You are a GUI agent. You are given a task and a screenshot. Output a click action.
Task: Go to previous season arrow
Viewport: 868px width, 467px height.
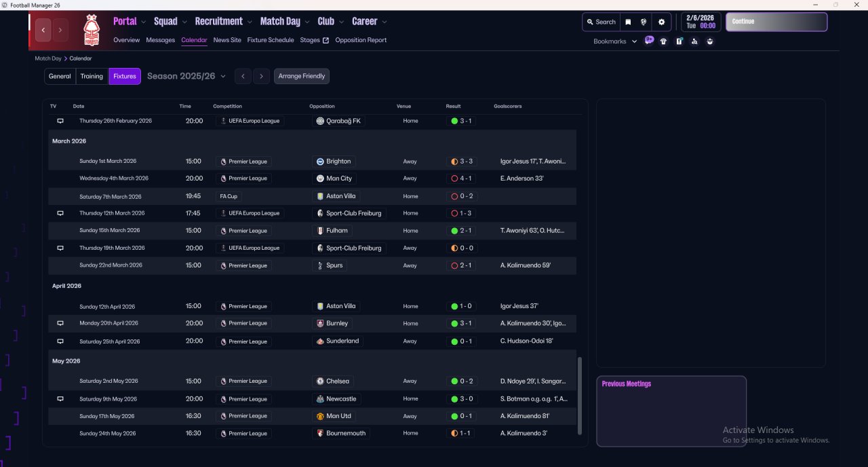(243, 76)
